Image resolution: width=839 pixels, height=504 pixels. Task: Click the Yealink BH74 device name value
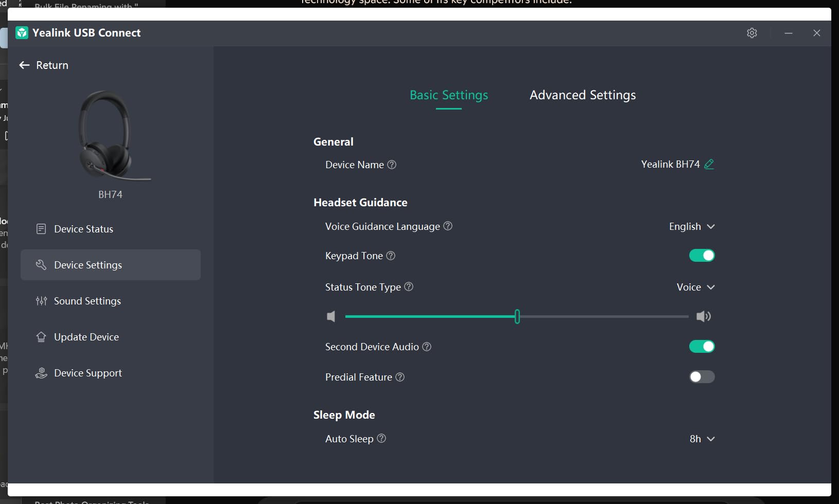point(670,164)
